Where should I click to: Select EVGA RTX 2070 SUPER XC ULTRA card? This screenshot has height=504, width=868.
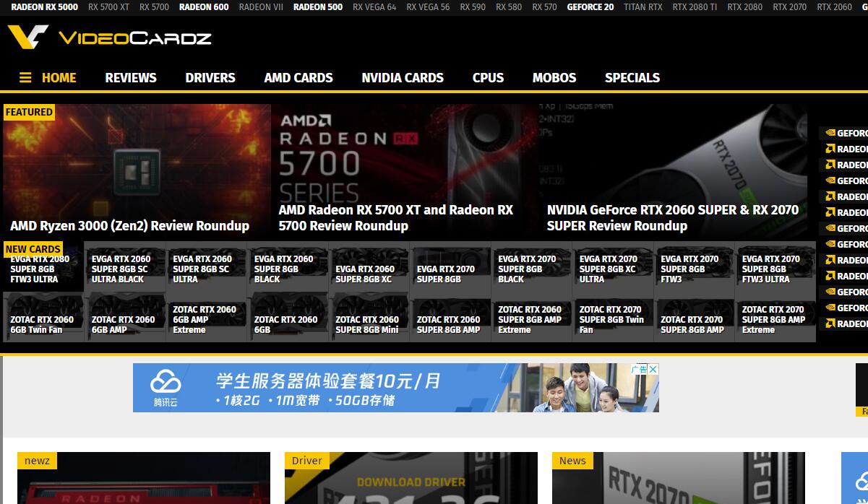pyautogui.click(x=613, y=266)
